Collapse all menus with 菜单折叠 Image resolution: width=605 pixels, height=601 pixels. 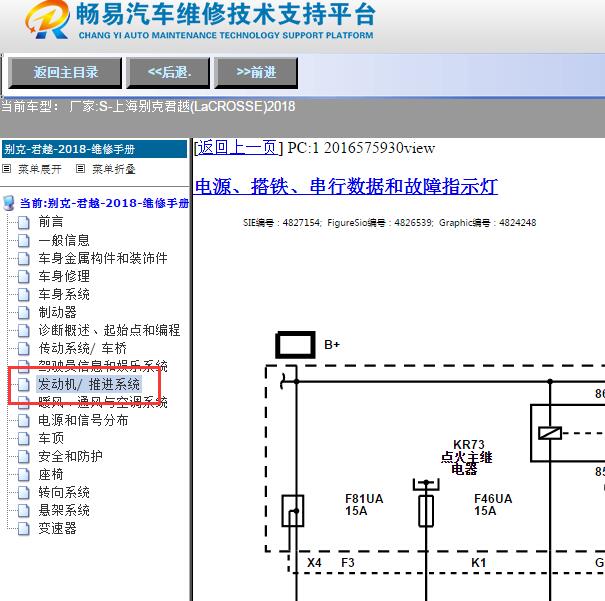click(x=113, y=169)
